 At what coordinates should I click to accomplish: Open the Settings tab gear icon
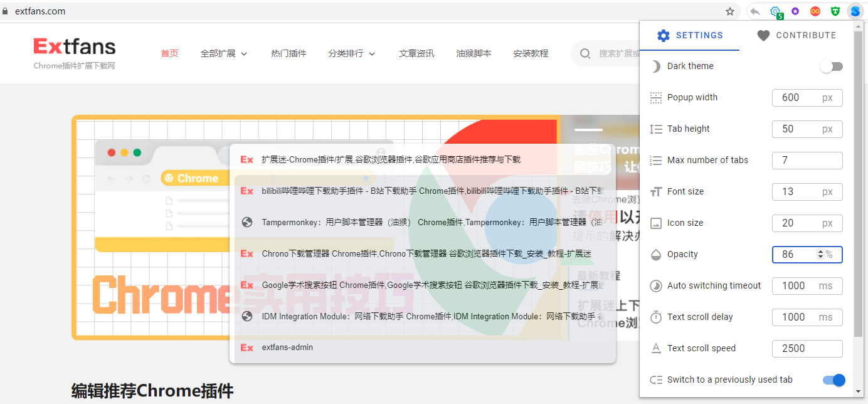[663, 36]
